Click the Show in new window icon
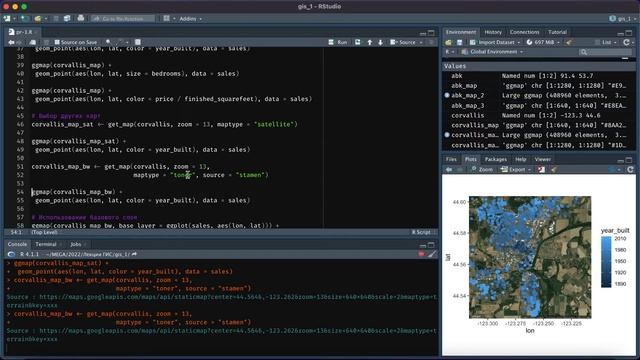 [x=33, y=42]
